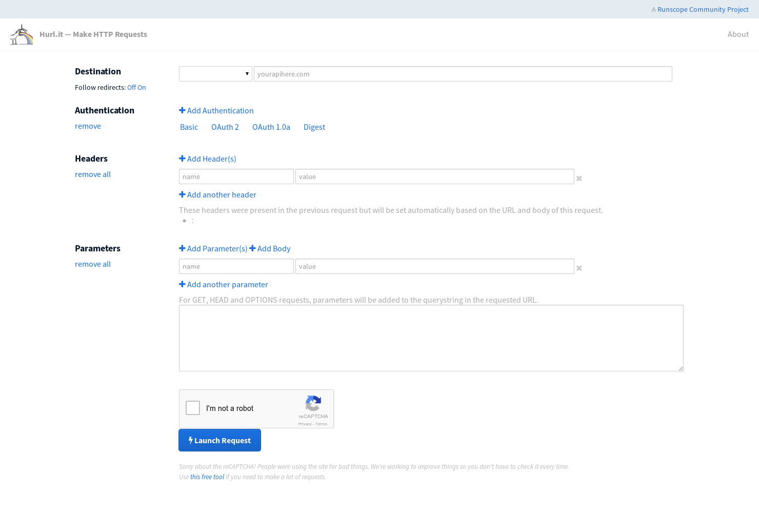The width and height of the screenshot is (759, 532).
Task: Click Add Authentication link
Action: tap(216, 111)
